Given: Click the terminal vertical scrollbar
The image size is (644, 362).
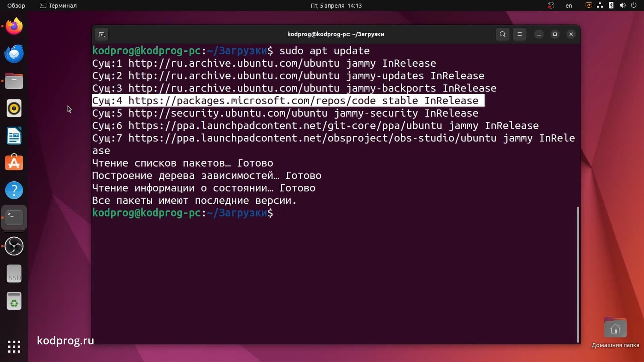Looking at the screenshot, I should pos(578,275).
